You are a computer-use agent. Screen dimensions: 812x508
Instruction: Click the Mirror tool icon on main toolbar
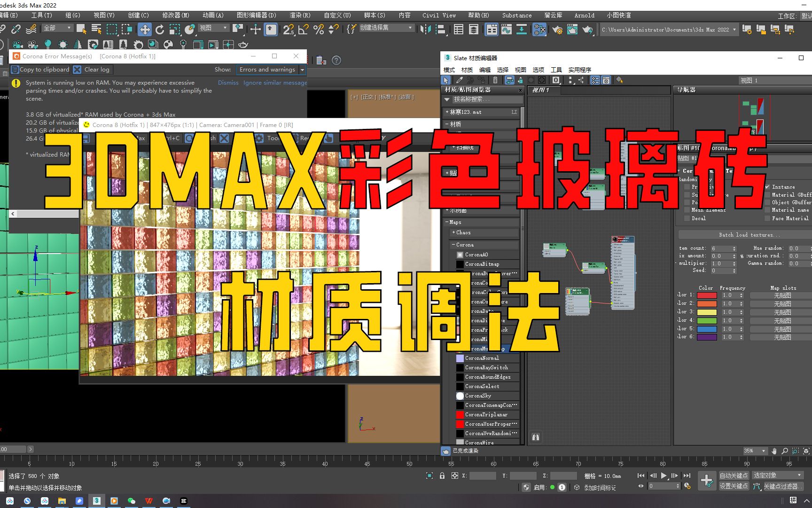tap(426, 30)
